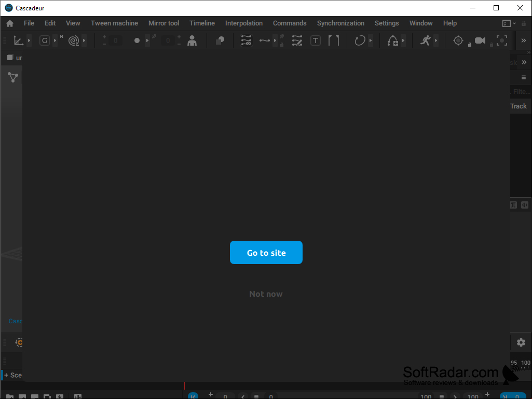Expand the arrow beside the bezier icon

[403, 40]
